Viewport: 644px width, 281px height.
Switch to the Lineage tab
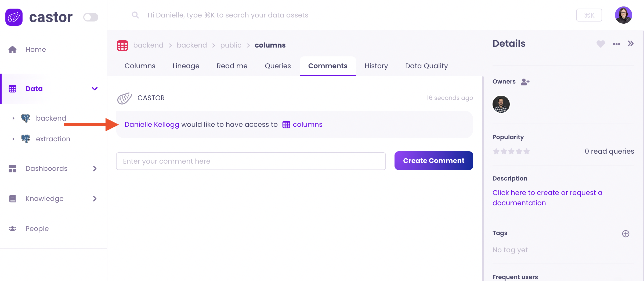coord(186,66)
